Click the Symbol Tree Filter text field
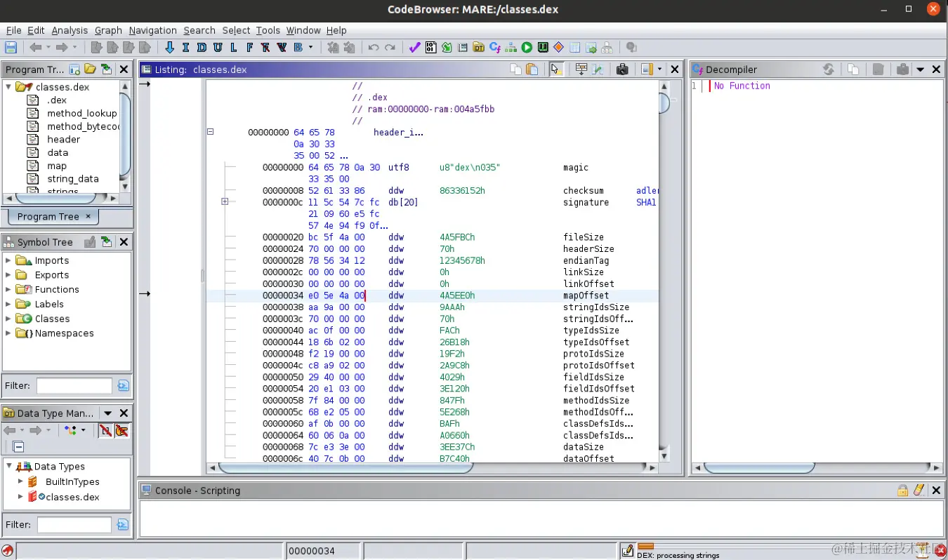The height and width of the screenshot is (560, 948). click(x=74, y=386)
